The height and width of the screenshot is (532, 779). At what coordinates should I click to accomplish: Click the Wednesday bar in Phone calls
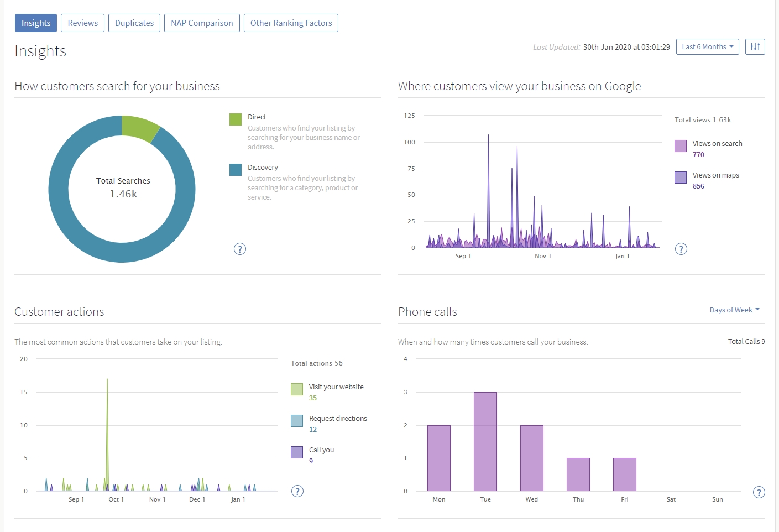click(x=532, y=458)
